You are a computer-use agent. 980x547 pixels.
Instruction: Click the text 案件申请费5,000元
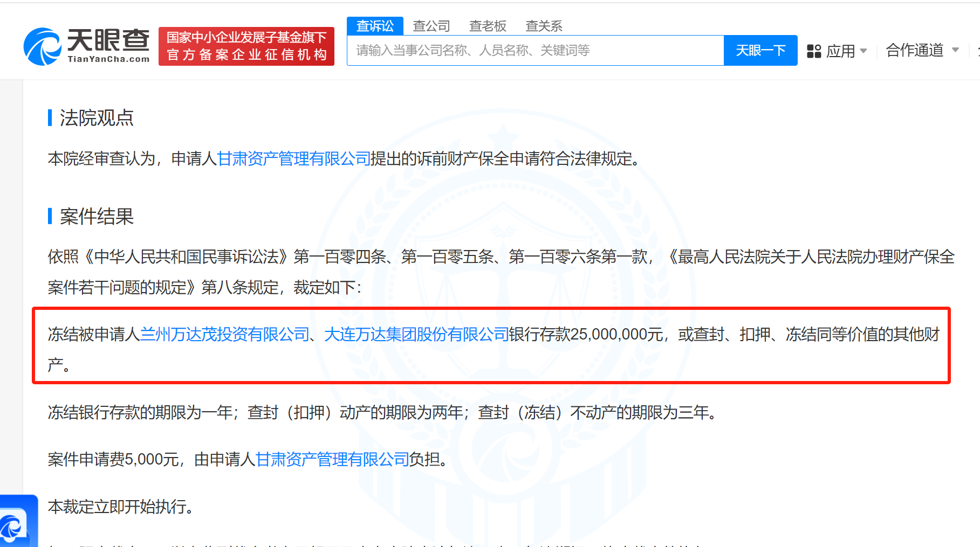pos(113,460)
